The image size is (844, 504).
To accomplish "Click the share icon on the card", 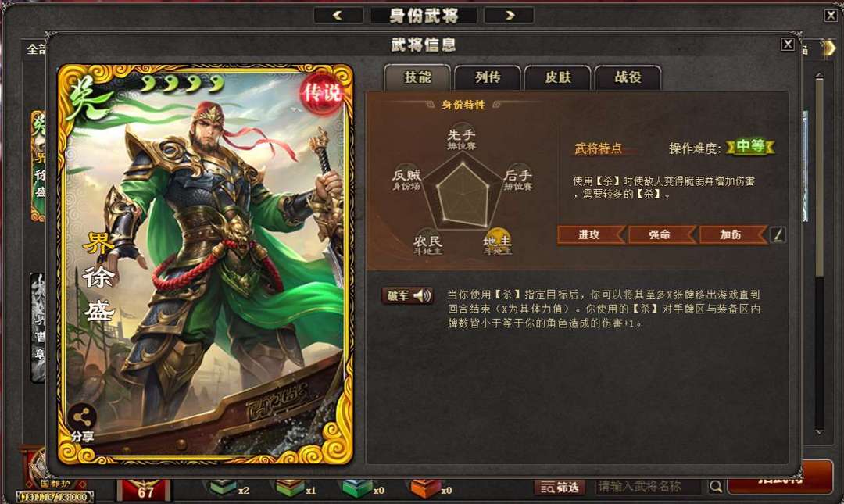I will pyautogui.click(x=82, y=416).
